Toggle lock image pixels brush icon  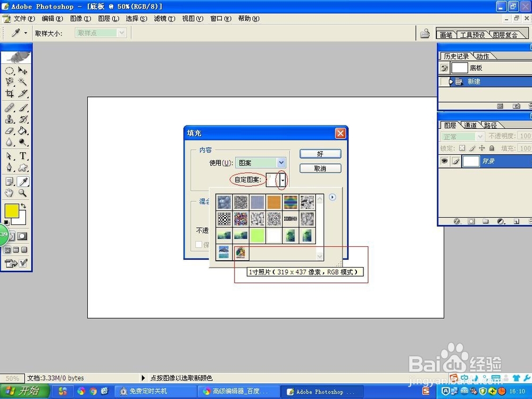pos(472,148)
